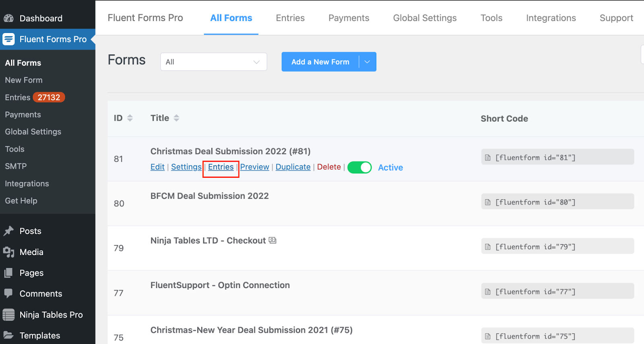
Task: Click the FluentSupport - Optin Connection title
Action: 220,285
